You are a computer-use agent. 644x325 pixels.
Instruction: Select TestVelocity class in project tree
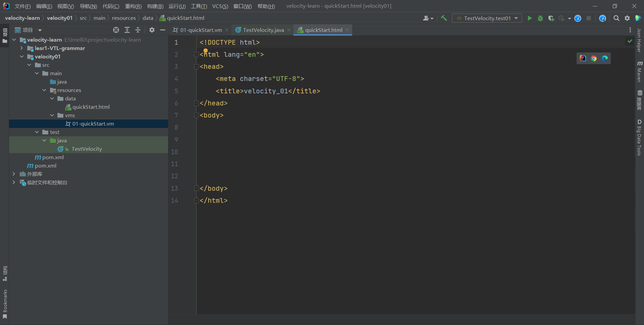[x=87, y=149]
